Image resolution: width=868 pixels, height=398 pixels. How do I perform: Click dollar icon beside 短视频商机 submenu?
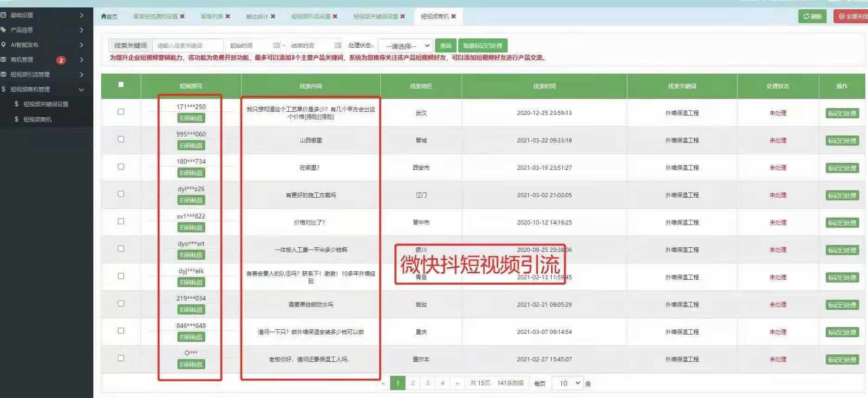(16, 119)
